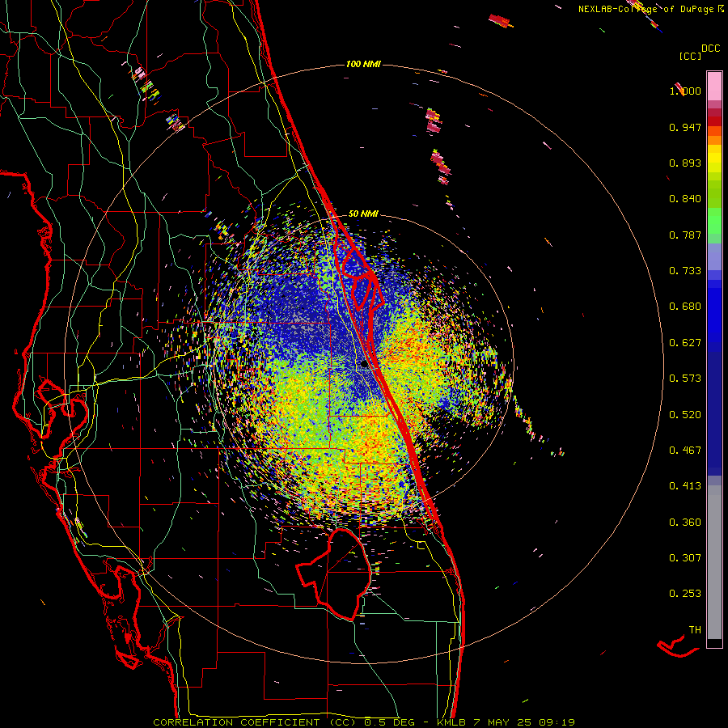Click the yellow segment of the color bar

714,159
